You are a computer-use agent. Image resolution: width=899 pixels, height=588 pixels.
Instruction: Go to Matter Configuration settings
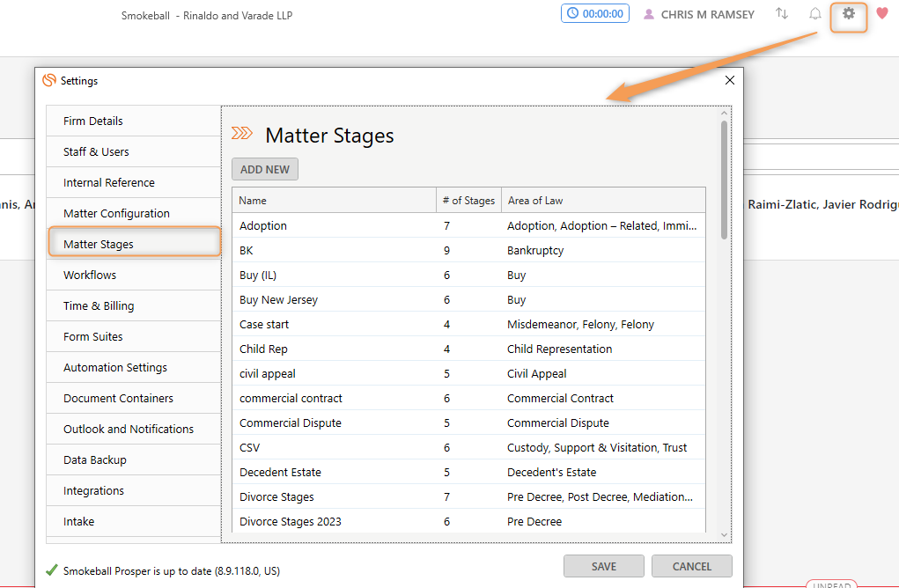(x=134, y=213)
